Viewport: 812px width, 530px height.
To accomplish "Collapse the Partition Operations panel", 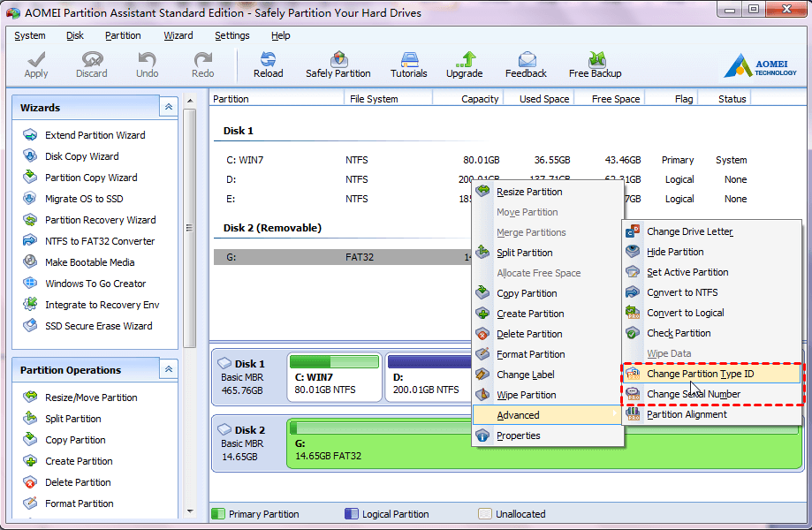I will [169, 369].
